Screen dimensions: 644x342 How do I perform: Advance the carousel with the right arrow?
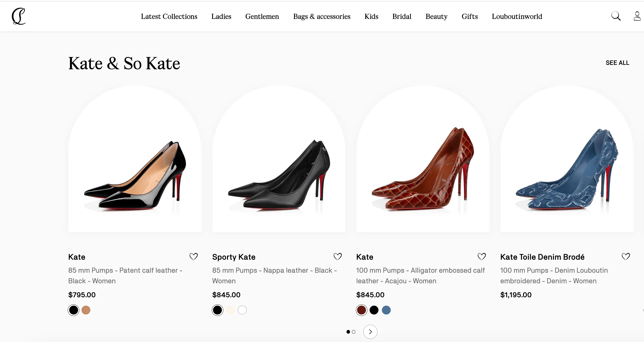click(x=370, y=331)
